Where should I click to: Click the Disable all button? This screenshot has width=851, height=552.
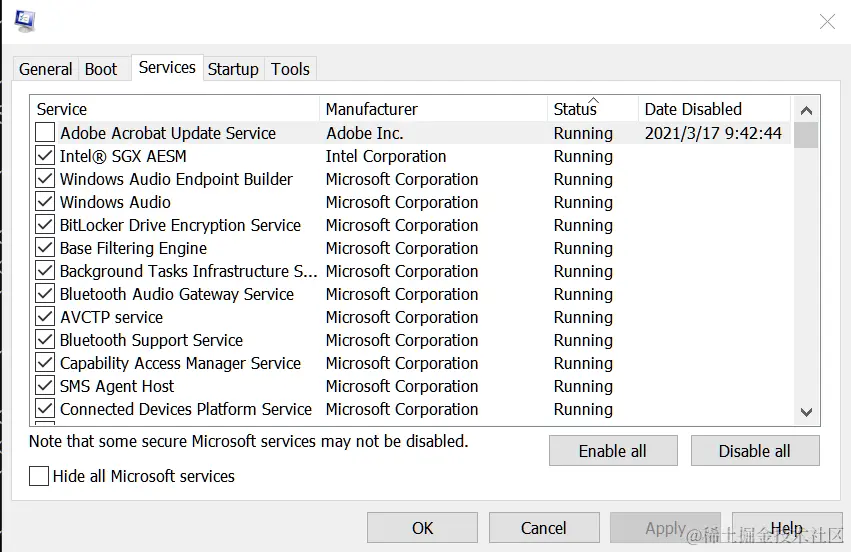point(754,451)
